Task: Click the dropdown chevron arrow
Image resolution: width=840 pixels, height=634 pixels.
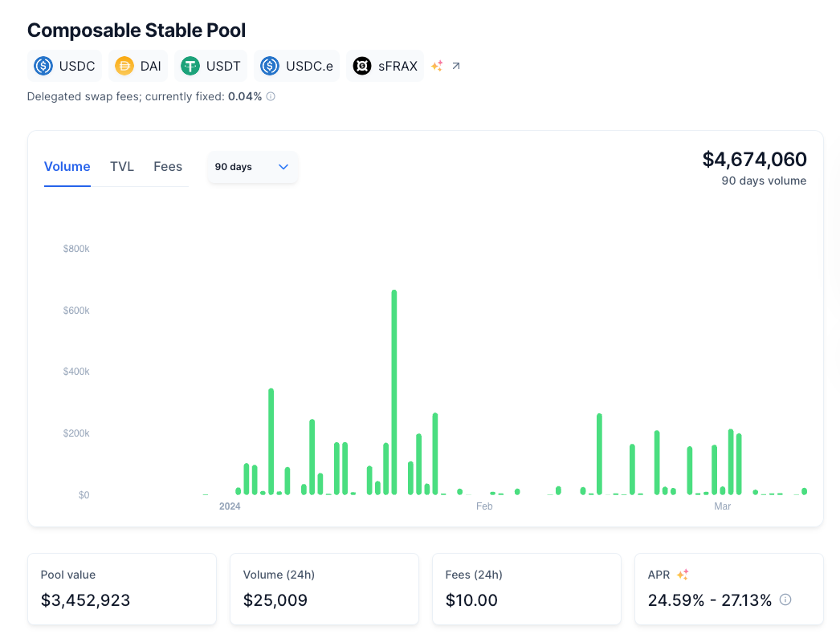Action: 283,167
